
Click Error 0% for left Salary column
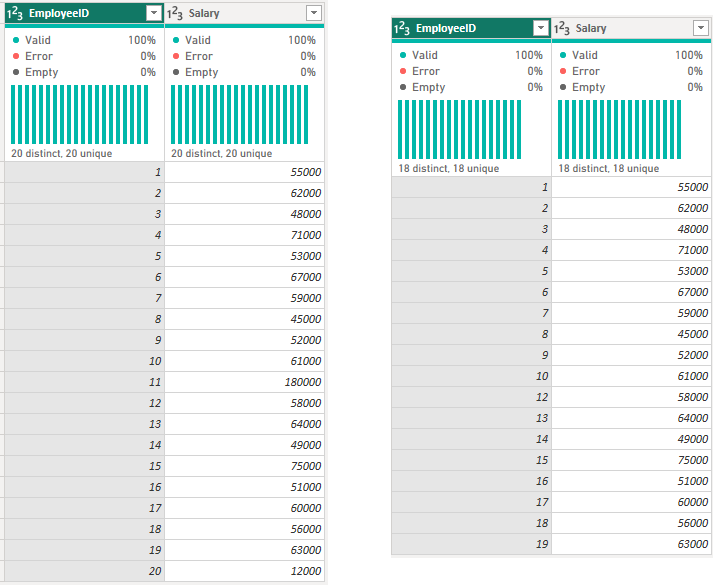[244, 56]
